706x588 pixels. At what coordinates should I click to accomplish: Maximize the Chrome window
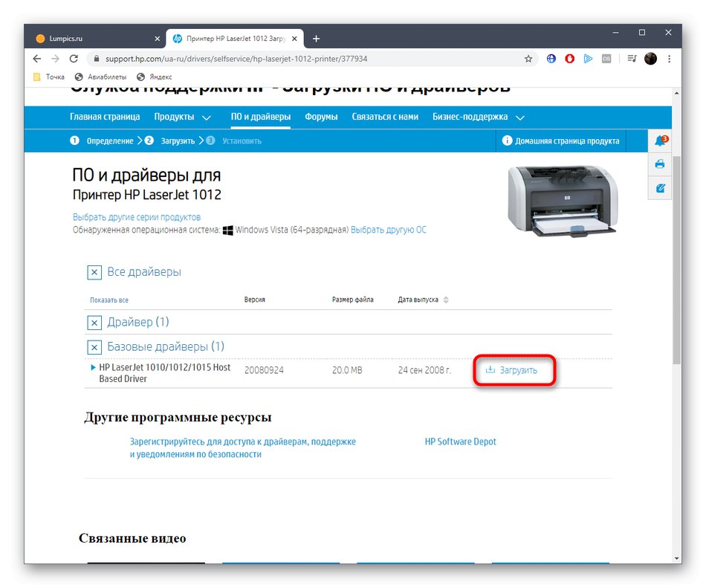[x=642, y=33]
